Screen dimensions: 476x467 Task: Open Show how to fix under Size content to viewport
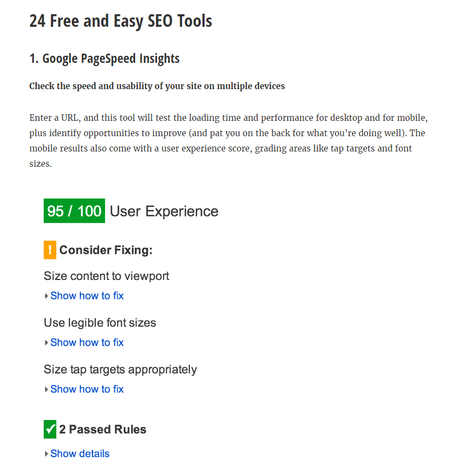(87, 295)
